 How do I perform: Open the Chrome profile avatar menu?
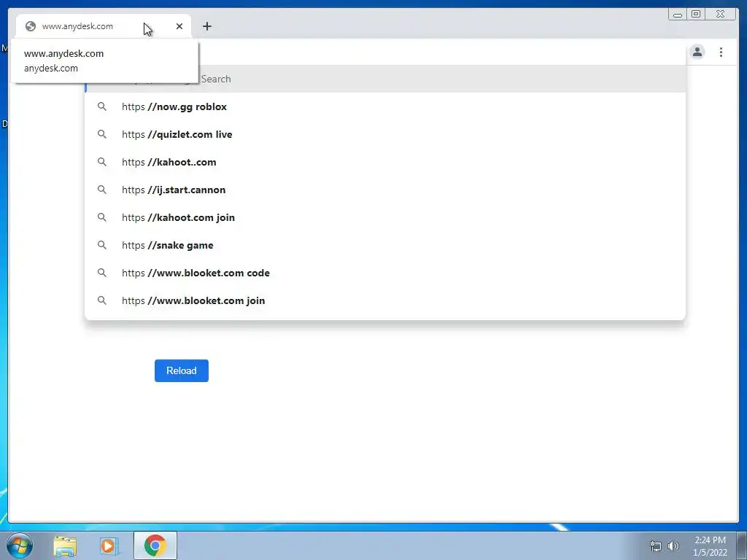[x=697, y=52]
